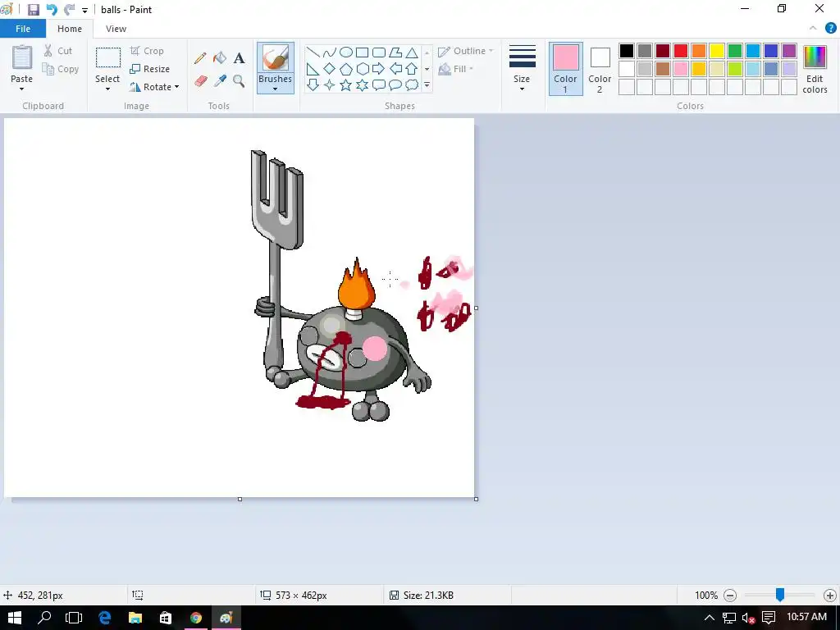Choose the Rounded rectangular callout shape

point(379,84)
